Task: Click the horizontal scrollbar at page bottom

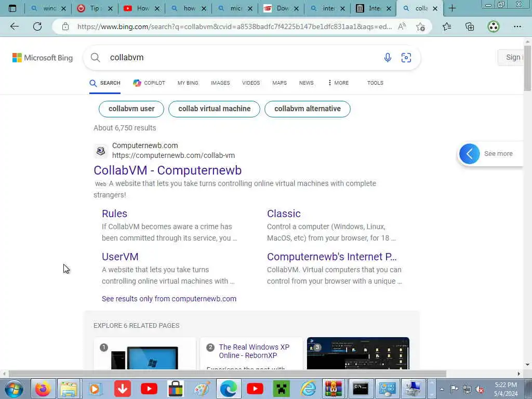Action: pyautogui.click(x=228, y=374)
